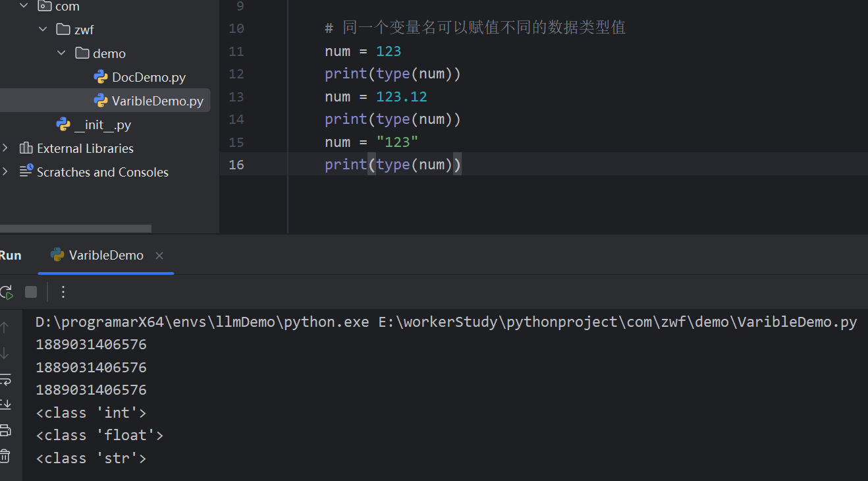Select the com package
The image size is (868, 481).
click(x=67, y=7)
